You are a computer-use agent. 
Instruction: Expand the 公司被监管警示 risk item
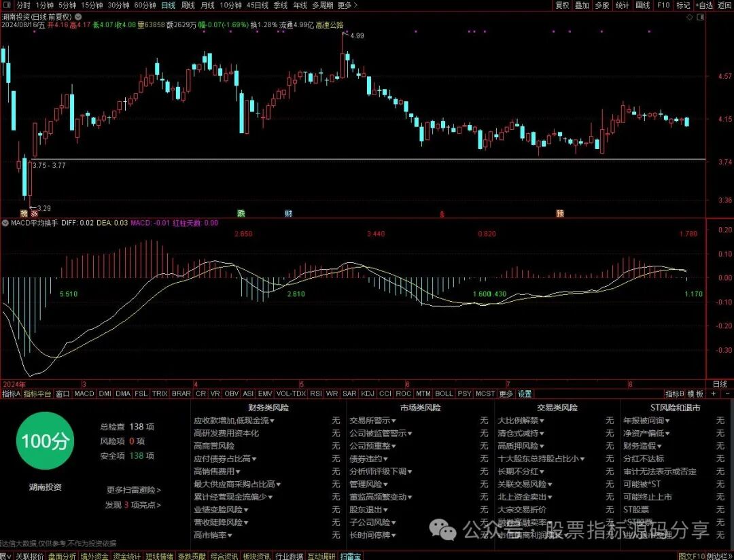[381, 433]
